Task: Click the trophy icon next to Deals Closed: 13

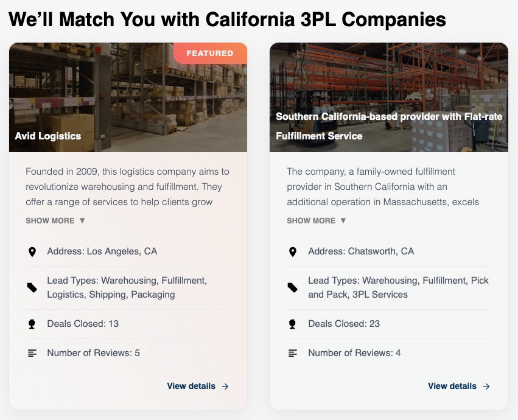Action: [32, 324]
